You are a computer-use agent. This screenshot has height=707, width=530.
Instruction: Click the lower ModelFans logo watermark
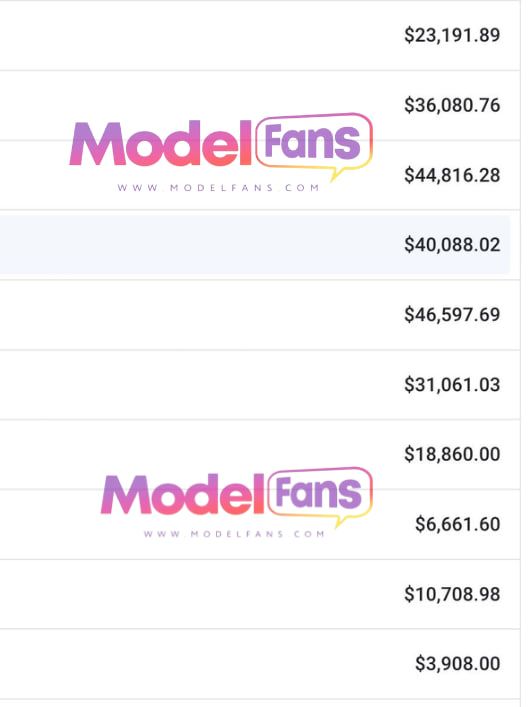[x=236, y=503]
